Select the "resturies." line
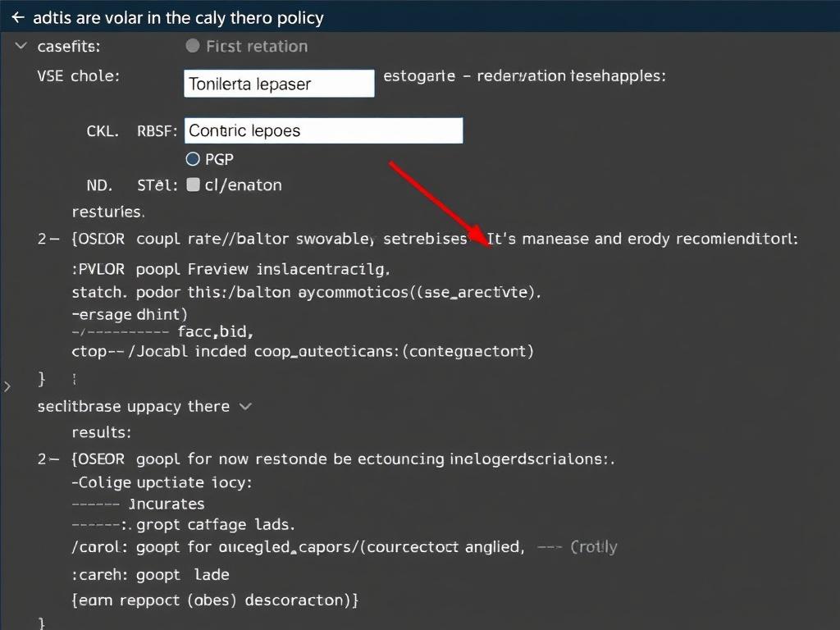 [108, 212]
